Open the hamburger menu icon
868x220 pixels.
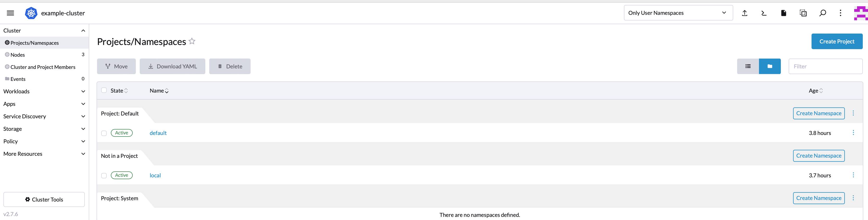[x=10, y=13]
